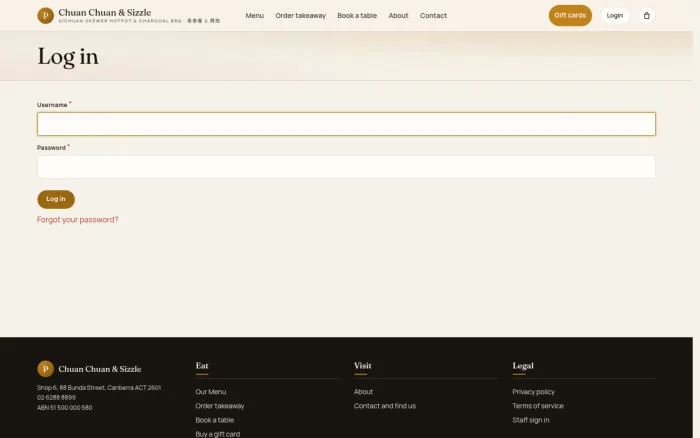Open Contact and find us footer link
Viewport: 700px width, 438px height.
click(x=385, y=406)
